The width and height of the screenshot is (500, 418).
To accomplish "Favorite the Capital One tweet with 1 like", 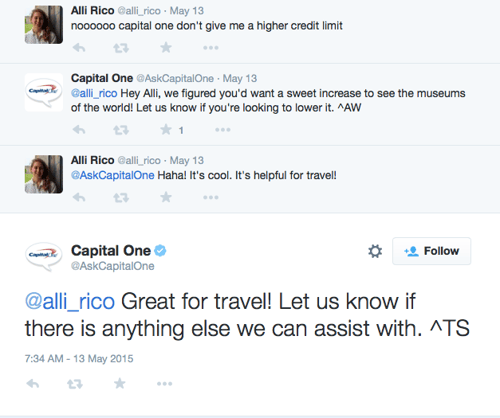I will pos(166,129).
